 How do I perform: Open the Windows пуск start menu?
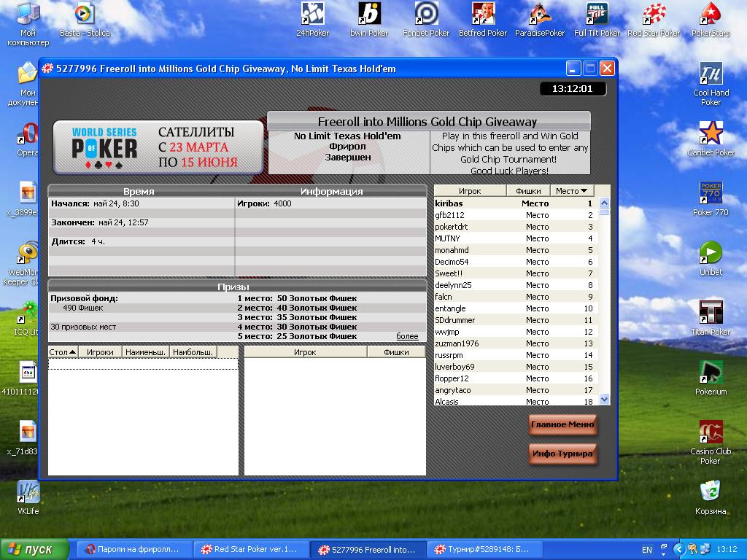34,549
